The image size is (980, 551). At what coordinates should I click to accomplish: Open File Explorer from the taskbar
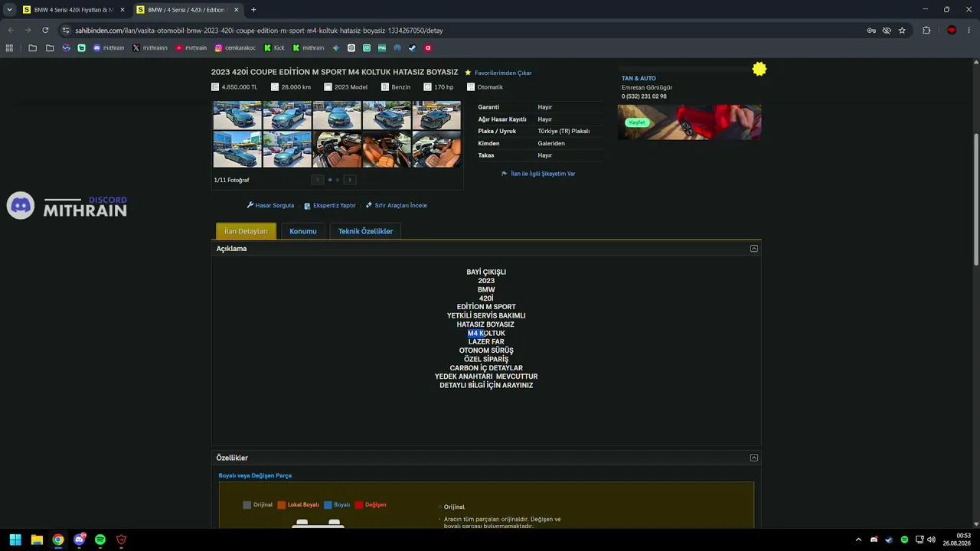pos(37,540)
